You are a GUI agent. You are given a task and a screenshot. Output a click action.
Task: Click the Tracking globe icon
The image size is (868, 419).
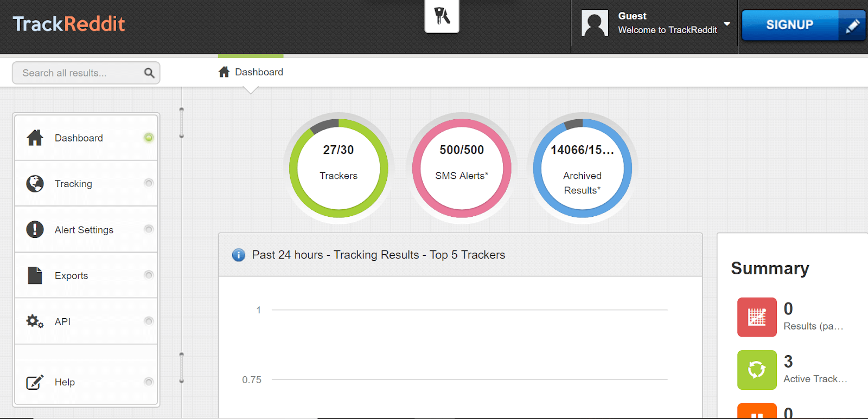[35, 184]
